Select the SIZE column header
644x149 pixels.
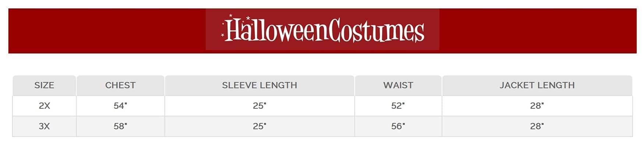click(x=44, y=85)
